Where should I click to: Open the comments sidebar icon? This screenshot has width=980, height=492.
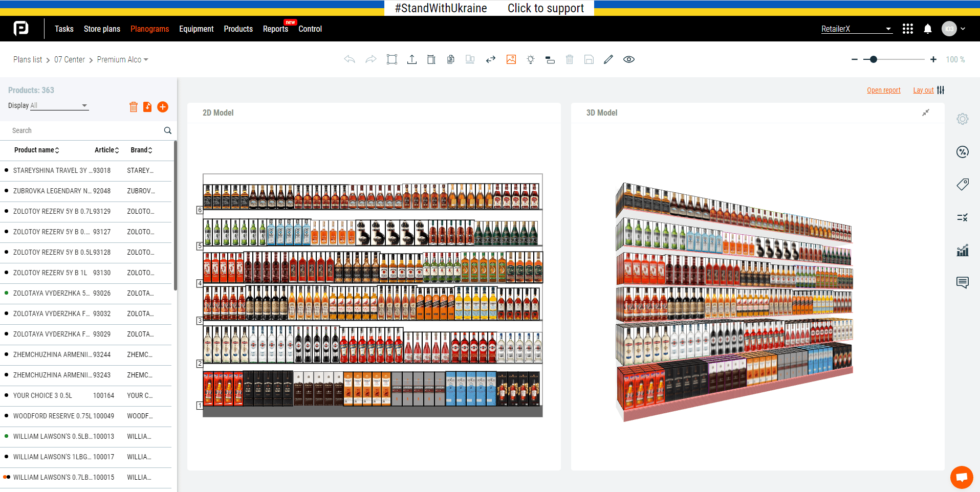tap(962, 282)
